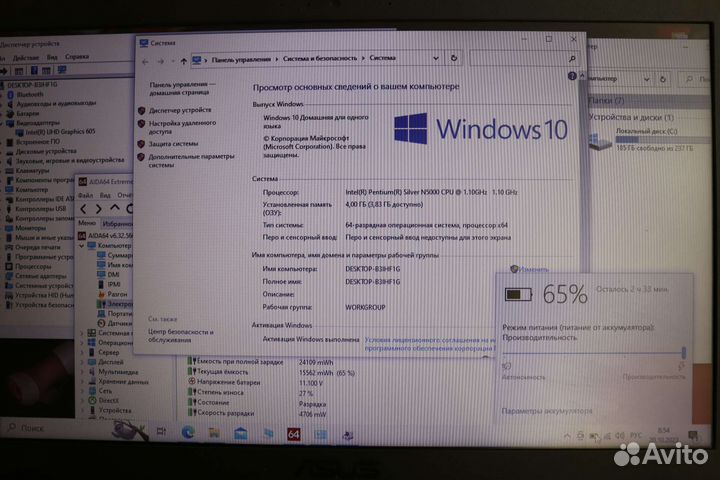Image resolution: width=720 pixels, height=480 pixels.
Task: Open the address bar history dropdown in System window
Action: click(435, 58)
